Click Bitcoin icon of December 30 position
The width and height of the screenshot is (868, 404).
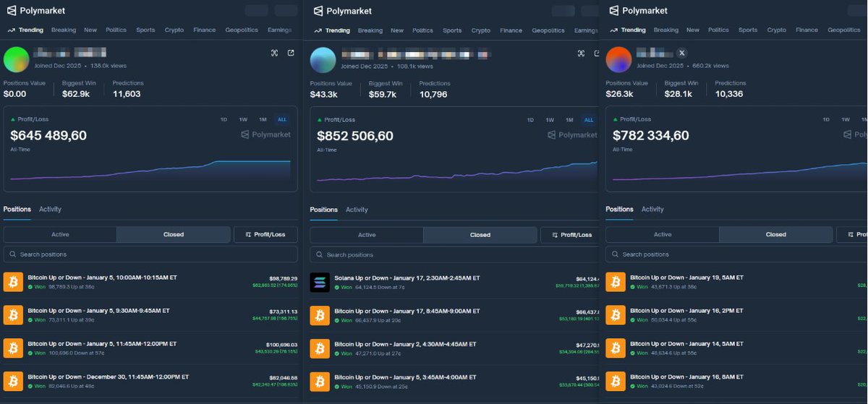[x=13, y=381]
